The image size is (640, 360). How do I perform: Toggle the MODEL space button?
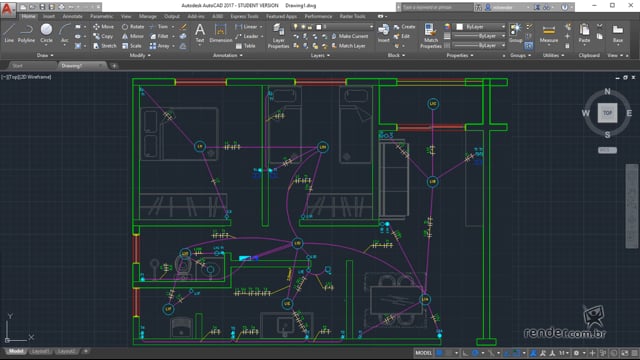pyautogui.click(x=423, y=353)
